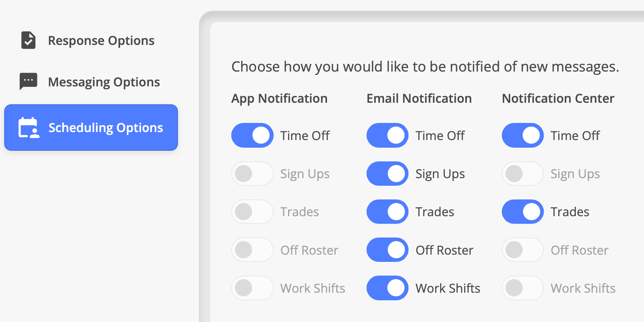Turn off Notification Center for Trades
The width and height of the screenshot is (644, 322).
point(523,212)
